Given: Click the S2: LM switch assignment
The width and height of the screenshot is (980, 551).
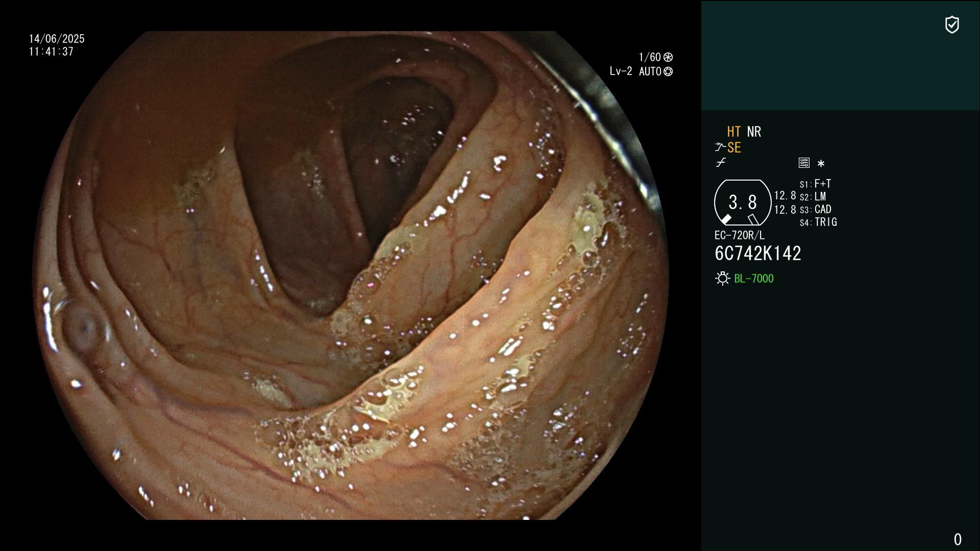Looking at the screenshot, I should tap(813, 197).
